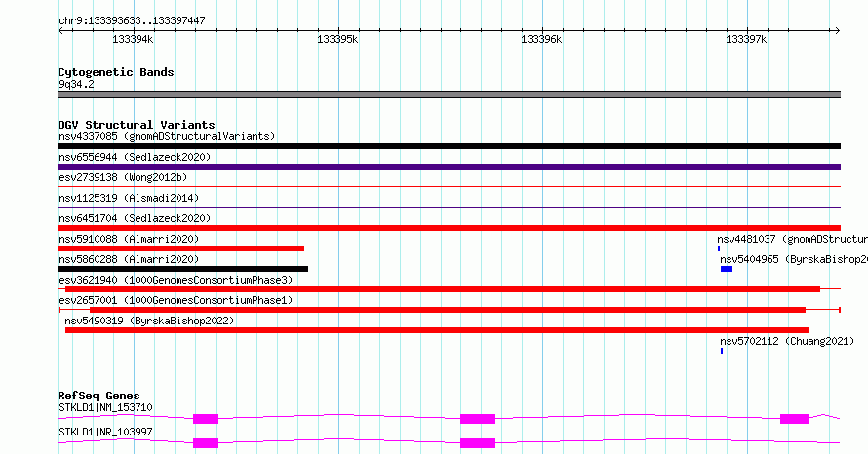Click the 133395k ruler position
The image size is (868, 454).
point(337,39)
